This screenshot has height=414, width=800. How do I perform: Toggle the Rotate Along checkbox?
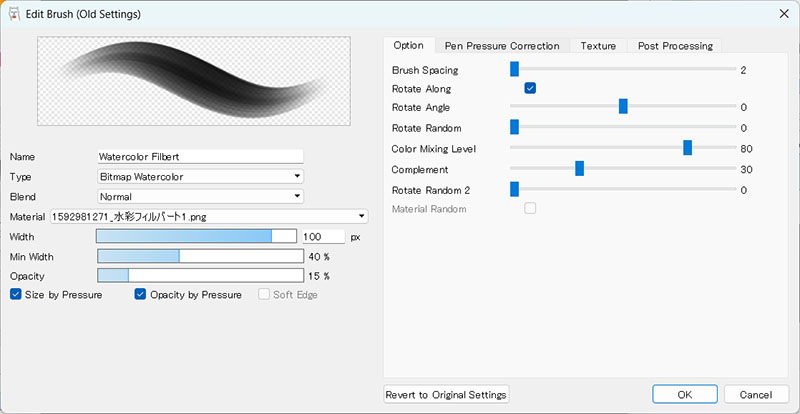tap(530, 88)
